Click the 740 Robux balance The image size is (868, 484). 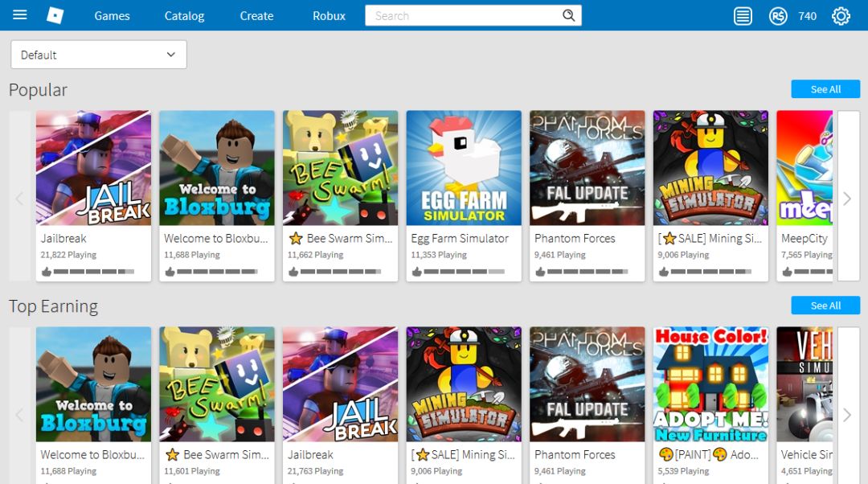[807, 16]
